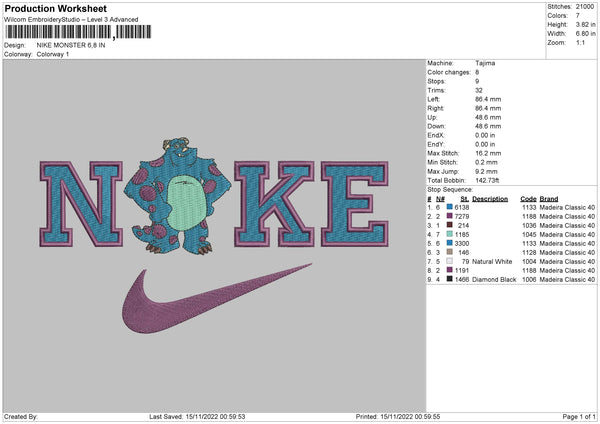Click the 'Stop Sequence:' heading
This screenshot has height=424, width=600.
(450, 190)
